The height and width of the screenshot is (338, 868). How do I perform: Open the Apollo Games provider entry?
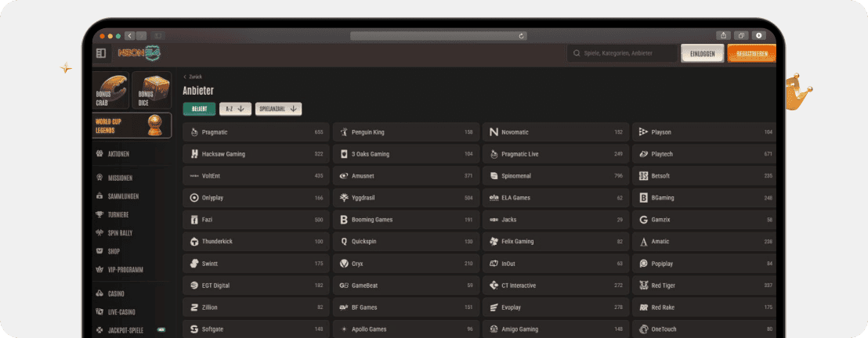click(406, 329)
